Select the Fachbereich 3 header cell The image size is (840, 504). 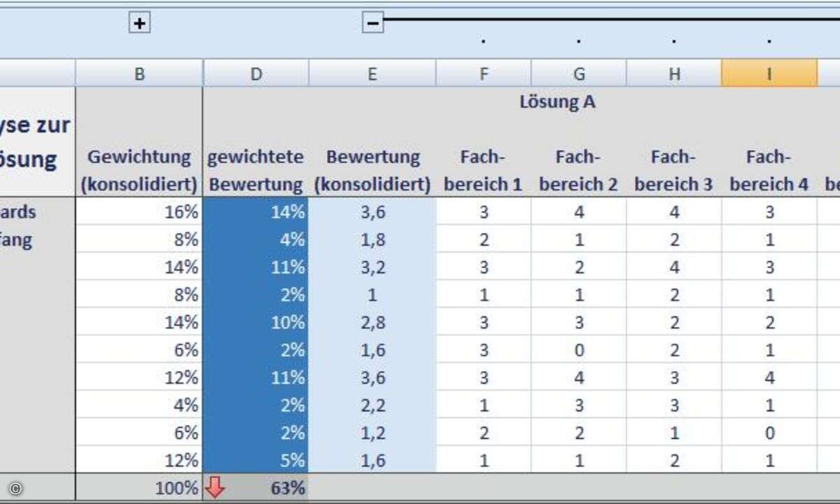[x=673, y=170]
